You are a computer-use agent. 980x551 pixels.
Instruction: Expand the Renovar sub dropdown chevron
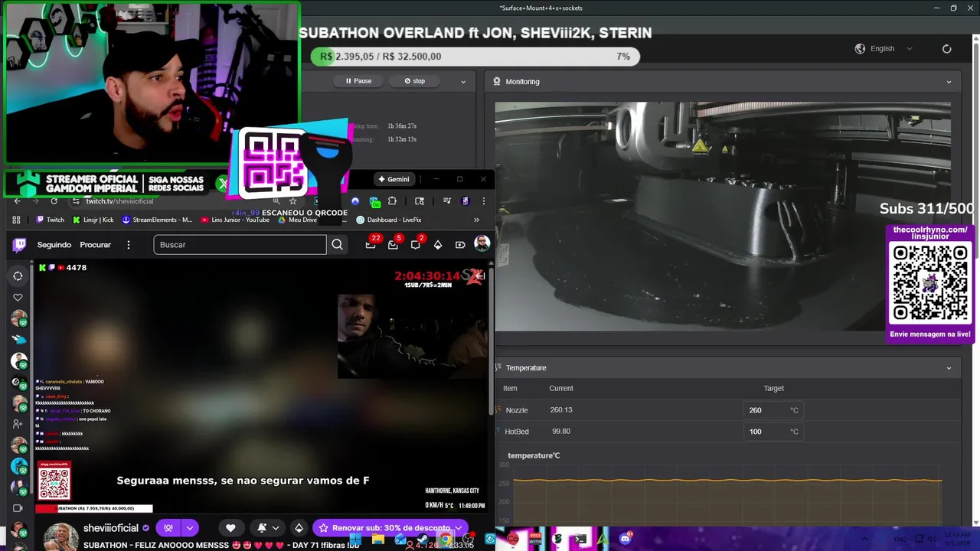tap(459, 528)
